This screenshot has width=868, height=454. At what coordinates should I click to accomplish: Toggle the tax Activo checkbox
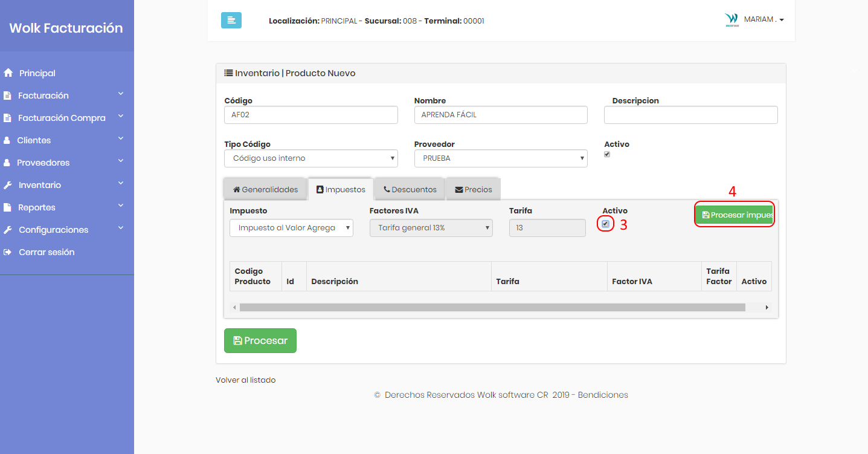coord(606,224)
